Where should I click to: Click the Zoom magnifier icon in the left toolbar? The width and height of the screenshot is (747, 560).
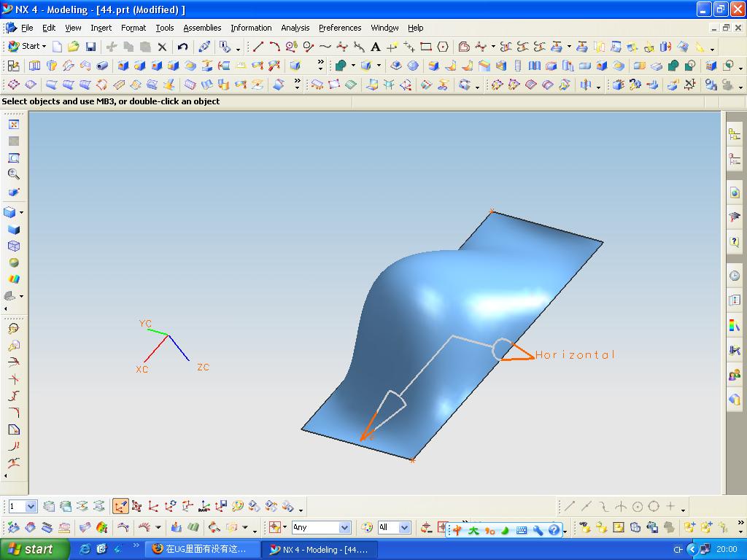(x=14, y=174)
